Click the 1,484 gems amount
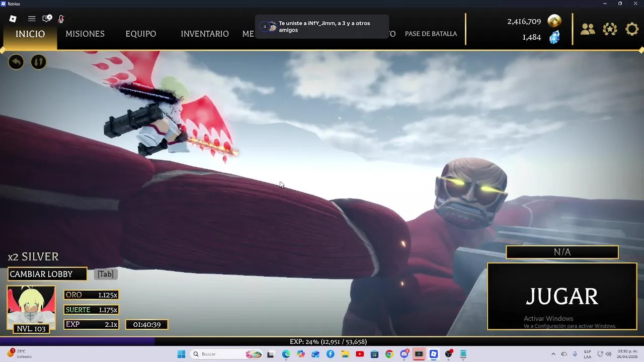Image resolution: width=644 pixels, height=362 pixels. click(531, 37)
